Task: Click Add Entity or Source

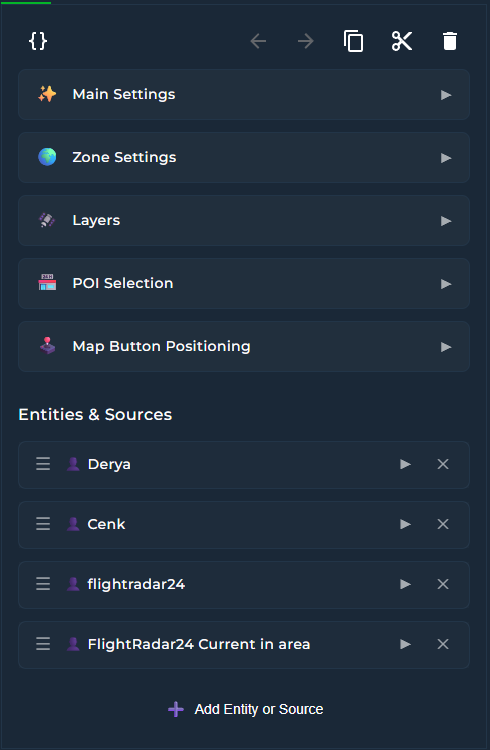Action: pos(245,709)
